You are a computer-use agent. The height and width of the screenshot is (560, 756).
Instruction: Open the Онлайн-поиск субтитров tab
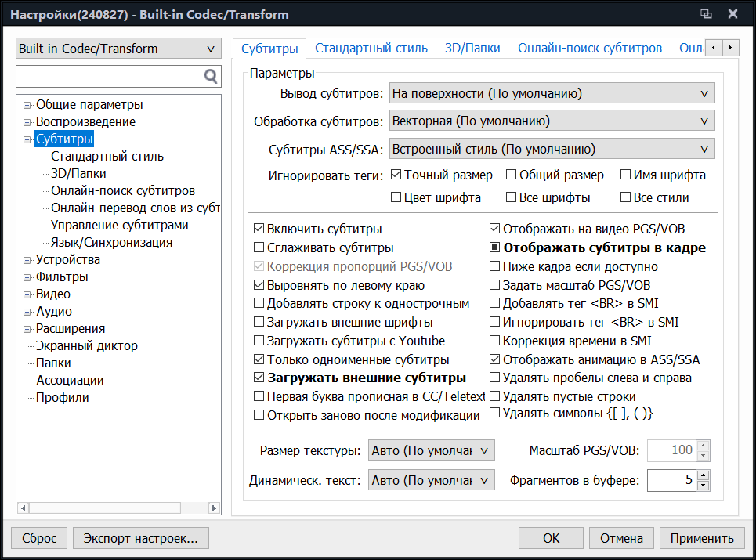589,49
